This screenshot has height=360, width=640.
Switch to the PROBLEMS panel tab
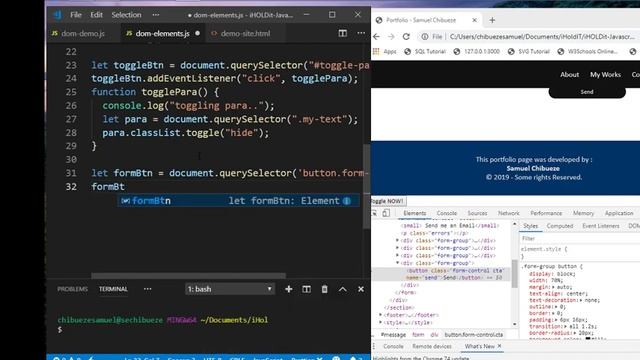coord(72,289)
